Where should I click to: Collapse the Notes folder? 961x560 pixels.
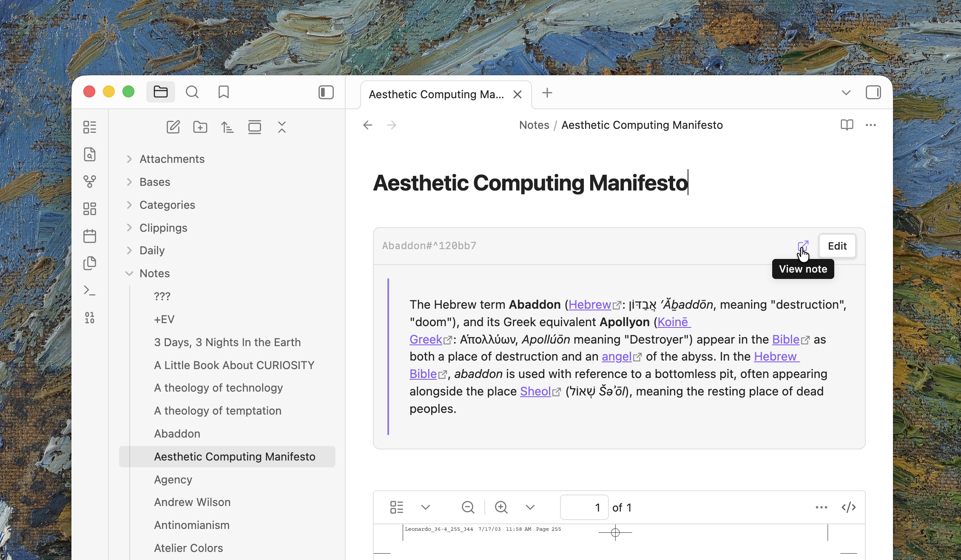(x=129, y=273)
